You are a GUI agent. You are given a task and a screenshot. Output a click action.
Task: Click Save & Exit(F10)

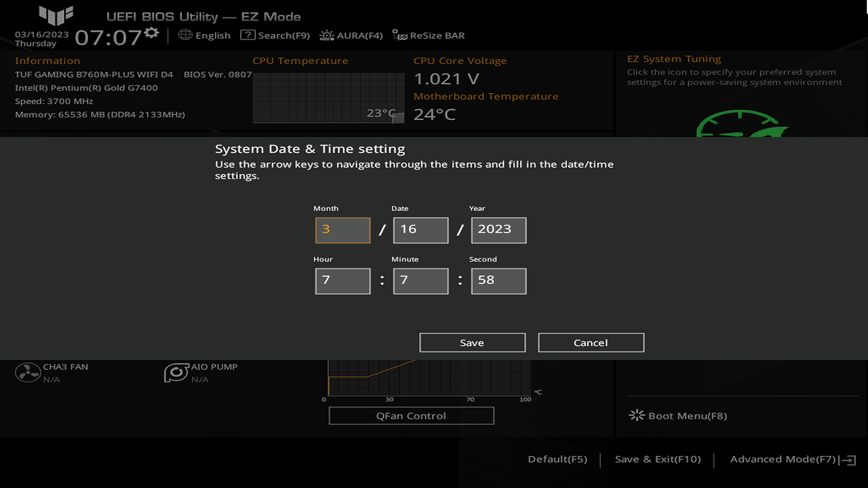point(657,459)
